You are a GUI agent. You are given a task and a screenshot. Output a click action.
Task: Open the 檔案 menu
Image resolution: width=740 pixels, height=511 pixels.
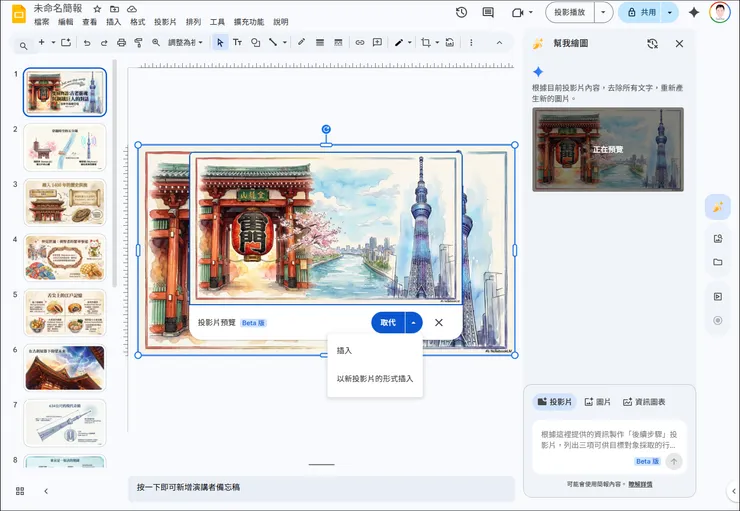42,22
